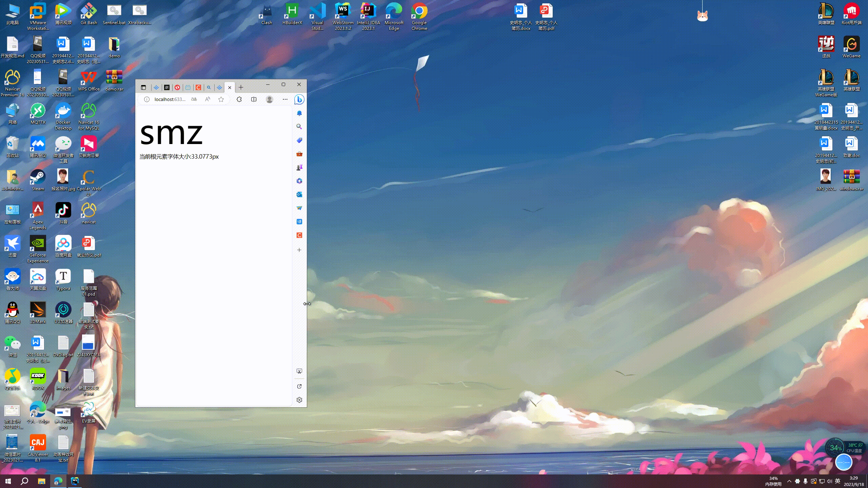Select the windows.rar archive on desktop
Screen dimensions: 868x488
coord(851,180)
